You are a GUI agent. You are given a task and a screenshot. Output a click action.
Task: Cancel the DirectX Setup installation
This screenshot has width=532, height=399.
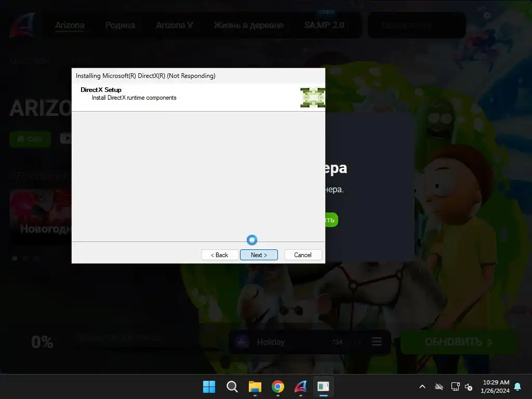(x=303, y=255)
